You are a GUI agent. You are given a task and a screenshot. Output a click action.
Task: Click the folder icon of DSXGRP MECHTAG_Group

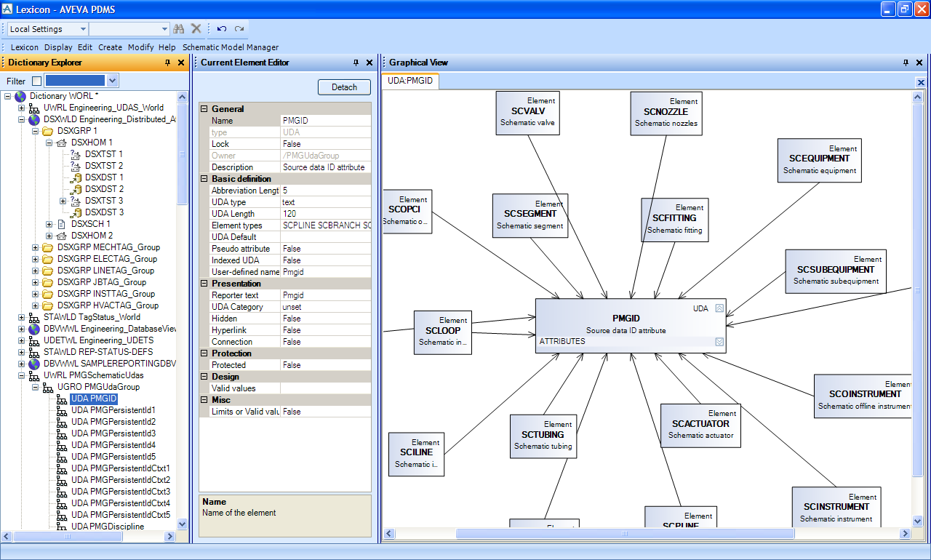(x=48, y=247)
